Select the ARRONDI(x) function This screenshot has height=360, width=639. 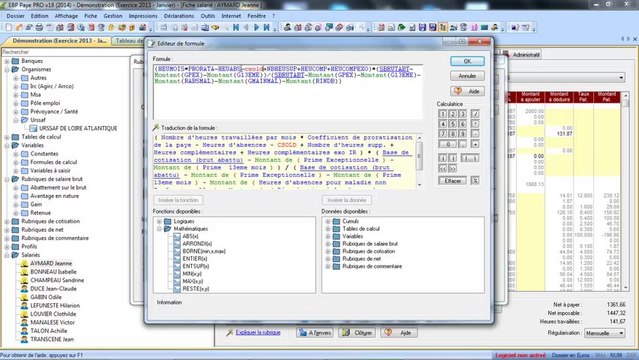click(197, 244)
